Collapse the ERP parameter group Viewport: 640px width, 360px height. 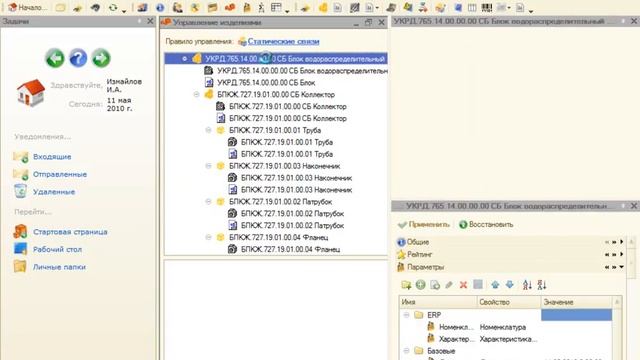[407, 315]
